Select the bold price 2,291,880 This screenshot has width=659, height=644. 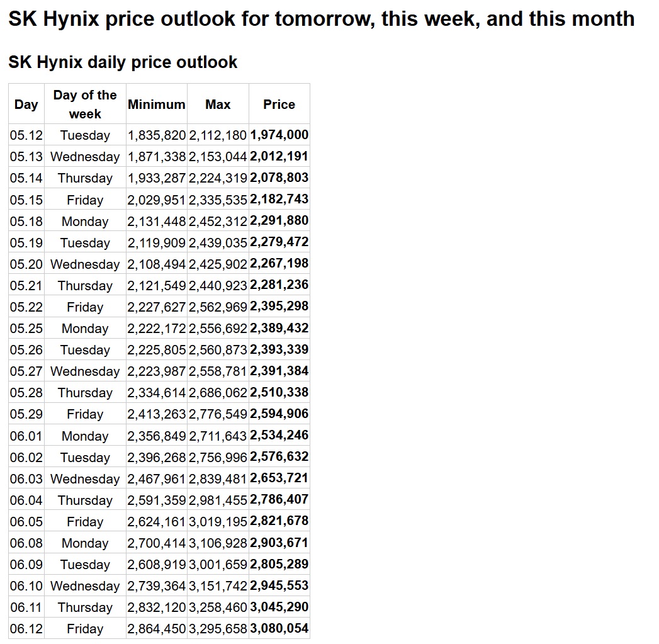(x=279, y=221)
